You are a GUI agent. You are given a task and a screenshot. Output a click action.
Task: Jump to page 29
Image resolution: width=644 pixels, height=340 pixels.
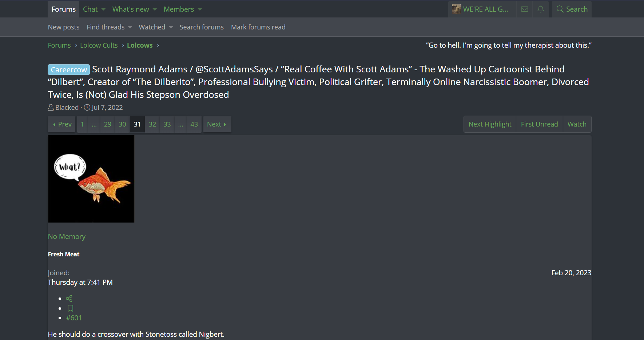(x=108, y=124)
